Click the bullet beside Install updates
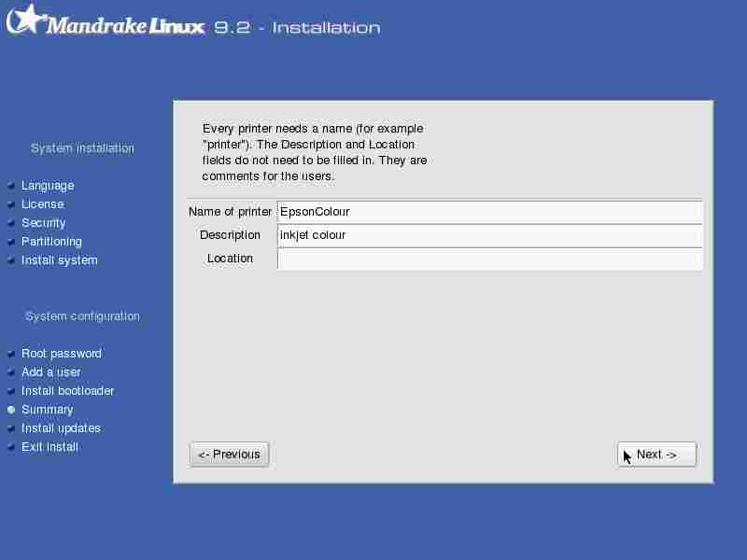Image resolution: width=747 pixels, height=560 pixels. [11, 428]
